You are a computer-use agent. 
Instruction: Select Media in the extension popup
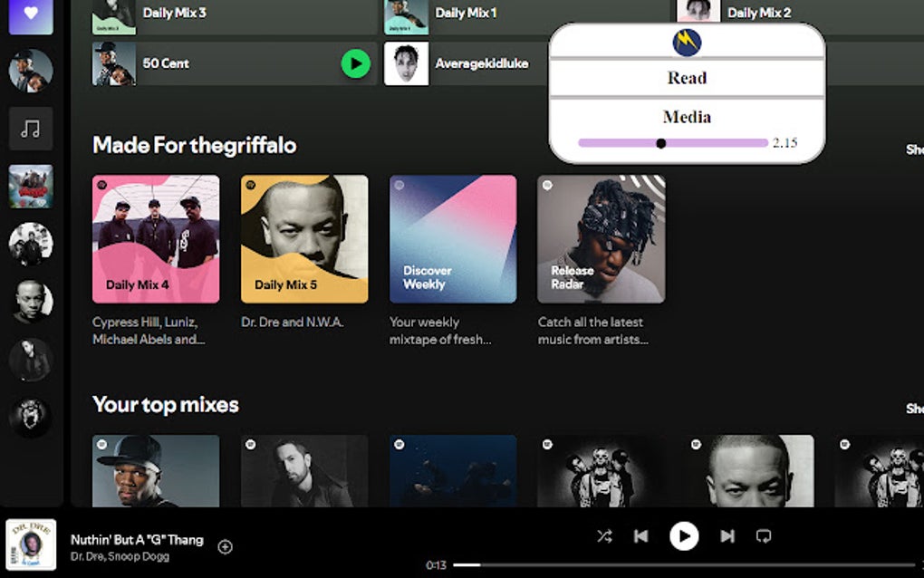click(x=687, y=117)
